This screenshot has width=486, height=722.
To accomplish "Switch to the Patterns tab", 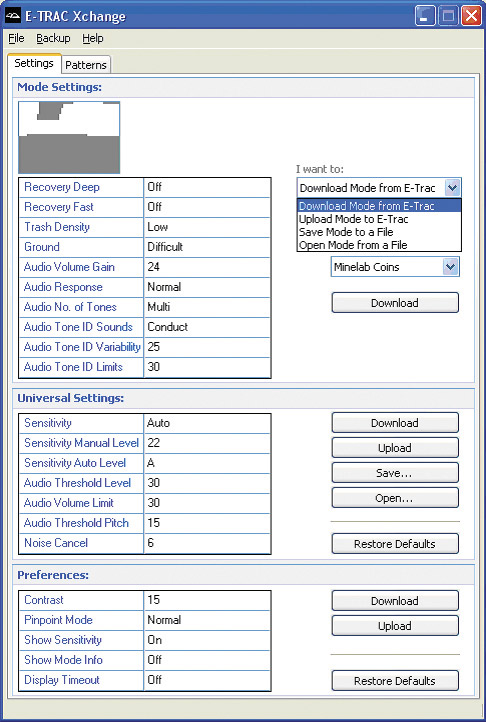I will (86, 65).
